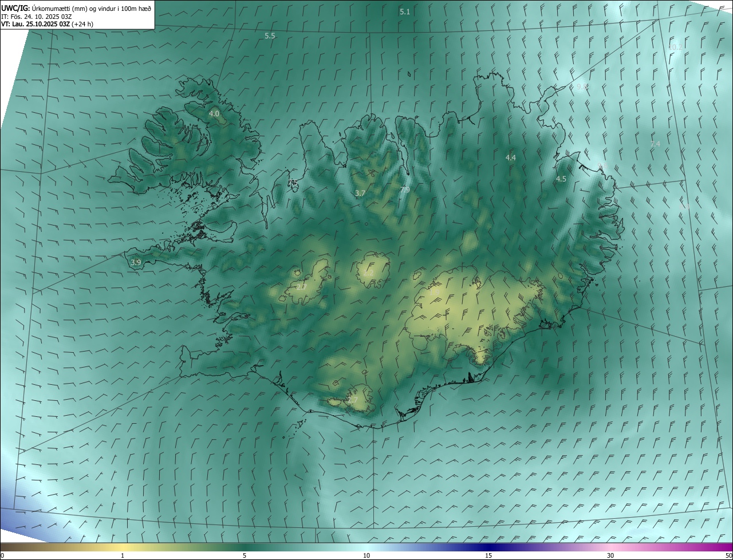Click the '30' tick on the color scale
The height and width of the screenshot is (560, 733).
(610, 555)
